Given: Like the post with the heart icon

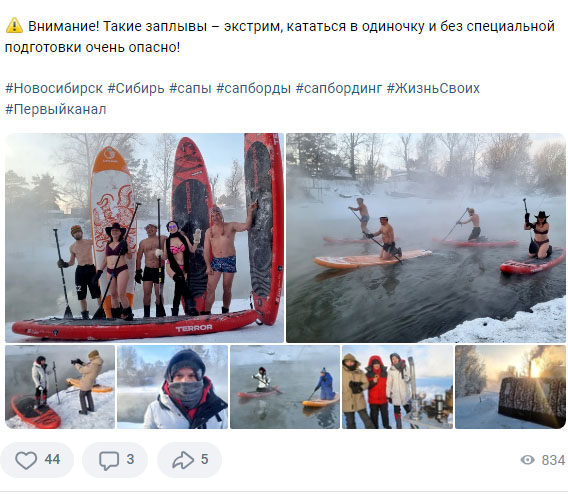Looking at the screenshot, I should click(26, 460).
